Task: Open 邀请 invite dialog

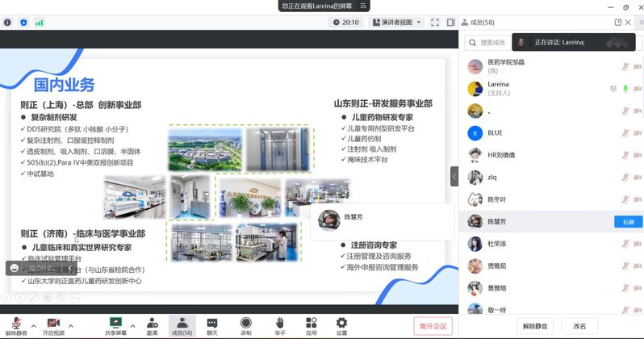Action: point(152,326)
